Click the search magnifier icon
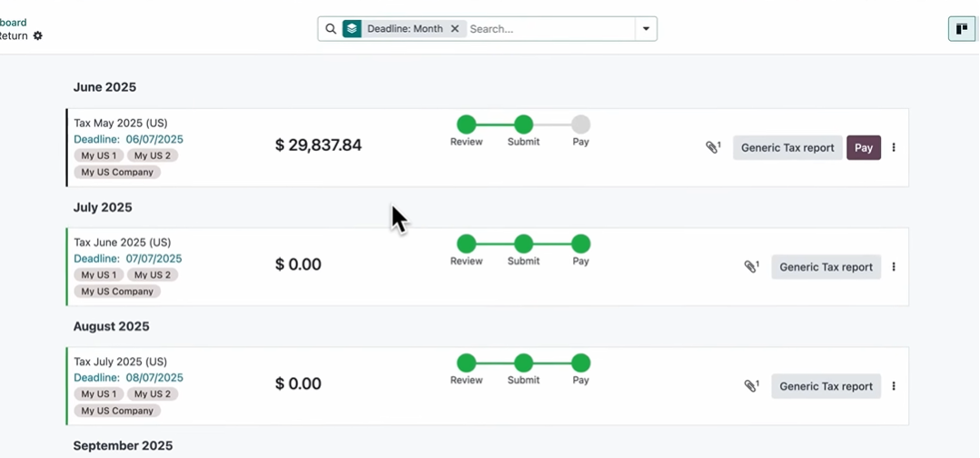The image size is (980, 458). pos(331,29)
